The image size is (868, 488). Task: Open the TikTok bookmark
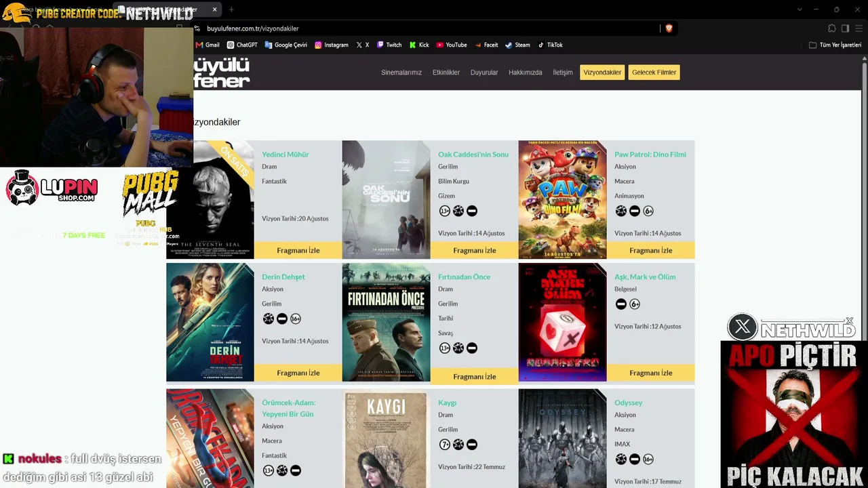tap(550, 45)
